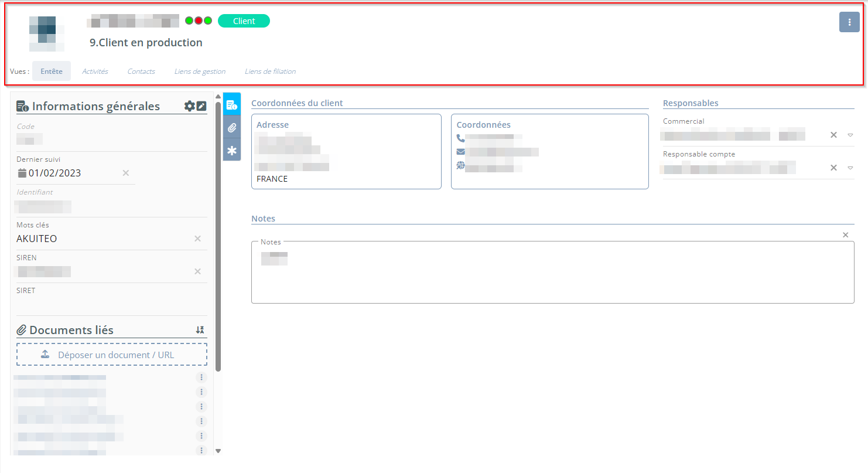
Task: Click the red status indicator dot
Action: click(x=199, y=21)
